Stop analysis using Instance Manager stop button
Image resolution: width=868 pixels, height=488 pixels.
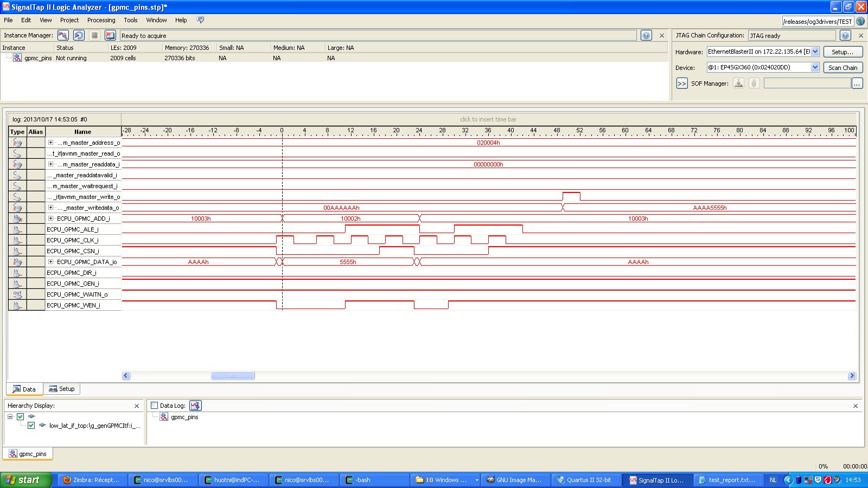pyautogui.click(x=94, y=35)
